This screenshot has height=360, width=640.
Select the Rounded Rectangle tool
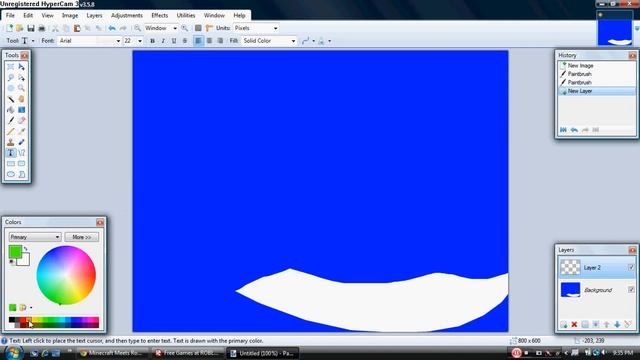21,164
